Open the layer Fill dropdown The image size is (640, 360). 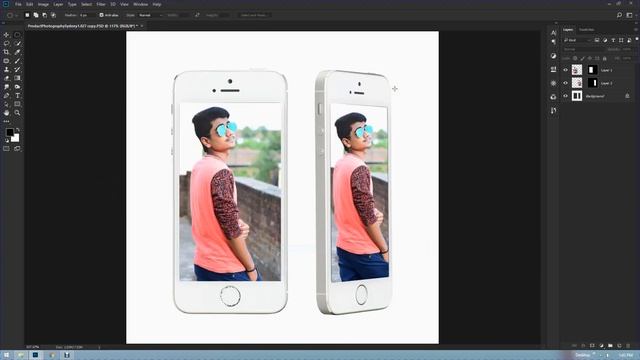click(x=627, y=58)
